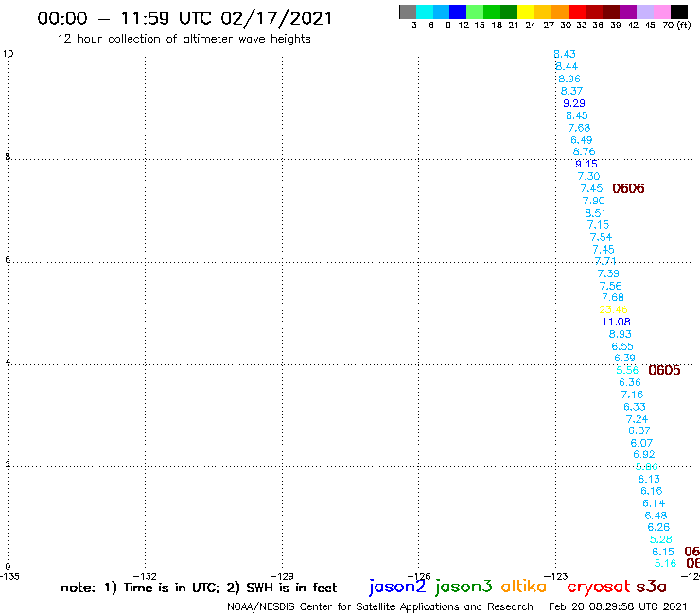Select the 5.16 value at track bottom

click(x=665, y=563)
